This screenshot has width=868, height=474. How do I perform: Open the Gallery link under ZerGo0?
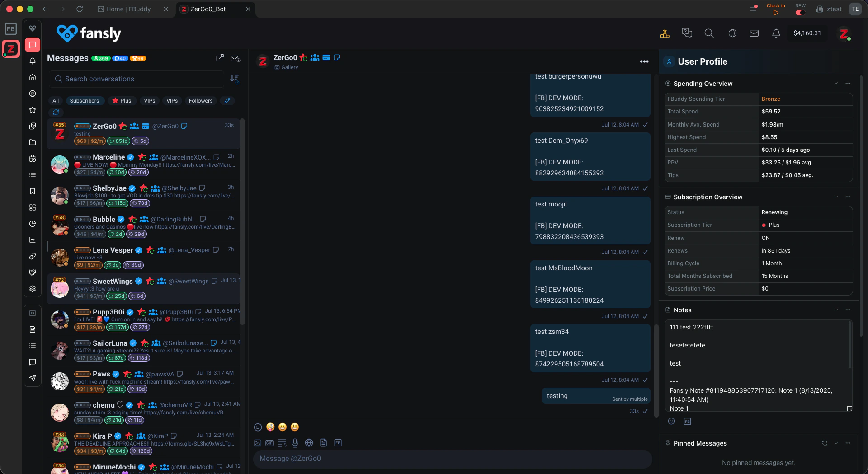pyautogui.click(x=286, y=67)
